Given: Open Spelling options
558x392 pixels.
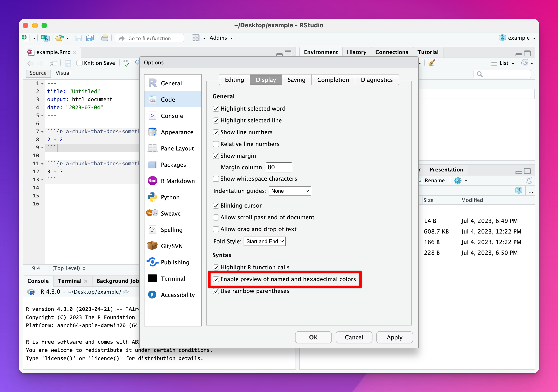Looking at the screenshot, I should coord(173,230).
